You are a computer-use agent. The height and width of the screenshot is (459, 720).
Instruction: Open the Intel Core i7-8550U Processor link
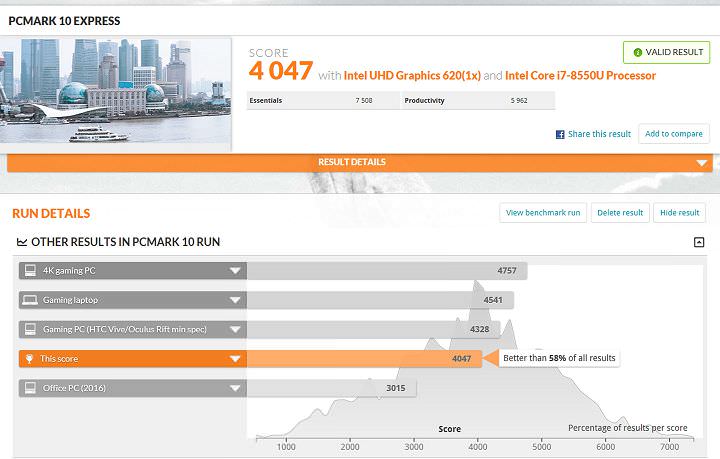point(580,75)
